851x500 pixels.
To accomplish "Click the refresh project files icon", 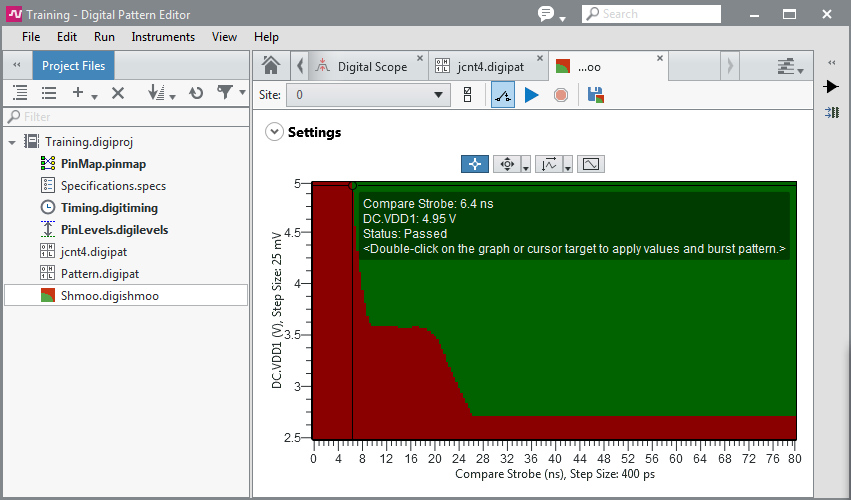I will [x=196, y=93].
